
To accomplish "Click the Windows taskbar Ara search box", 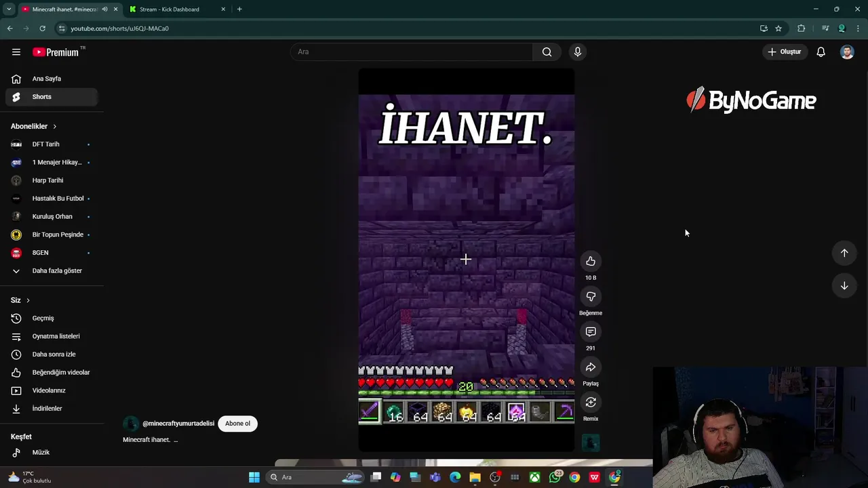I will point(316,477).
